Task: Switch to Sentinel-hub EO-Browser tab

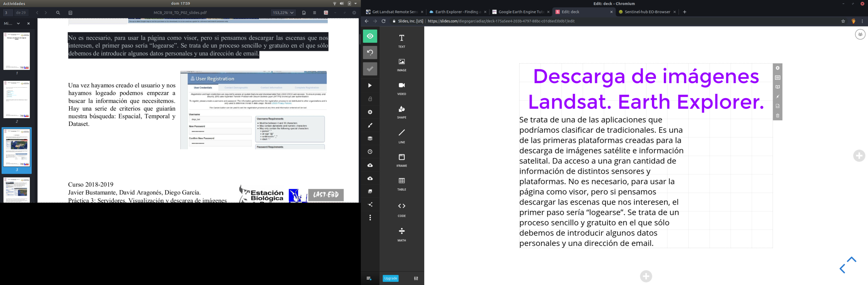Action: coord(647,12)
